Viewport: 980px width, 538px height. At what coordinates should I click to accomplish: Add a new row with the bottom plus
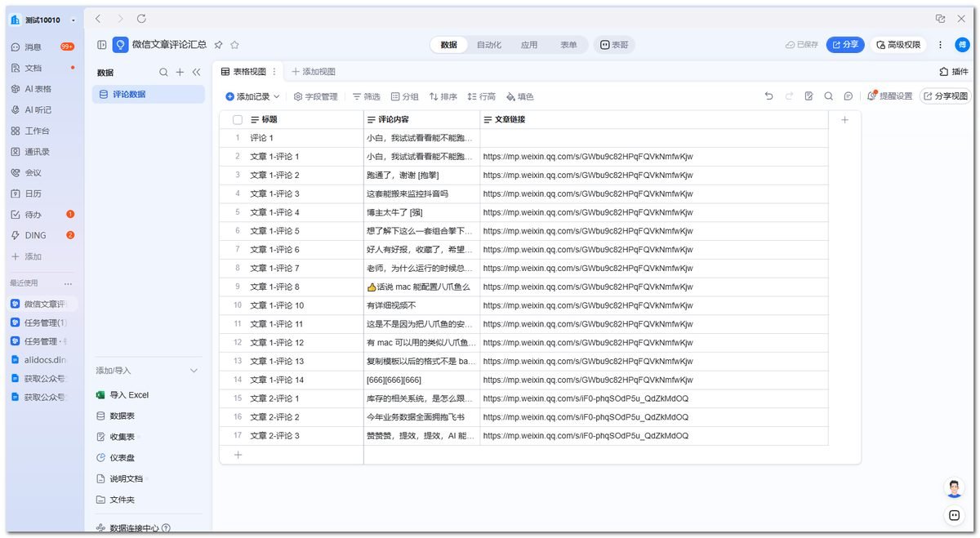point(238,456)
